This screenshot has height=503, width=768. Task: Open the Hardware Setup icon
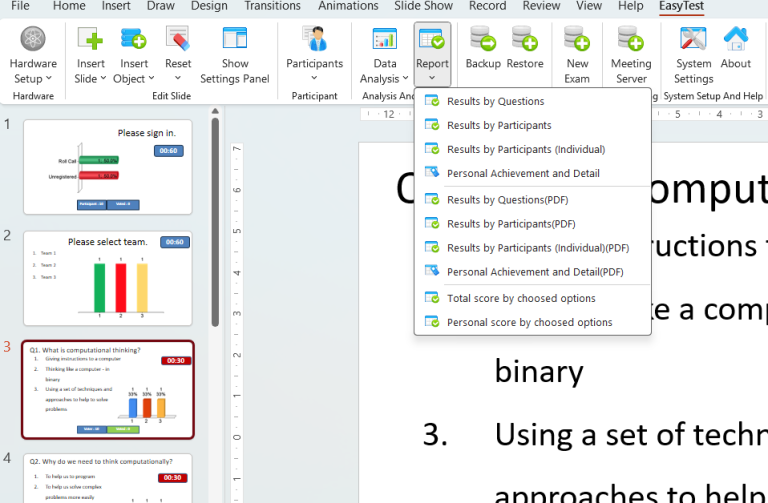(x=33, y=39)
